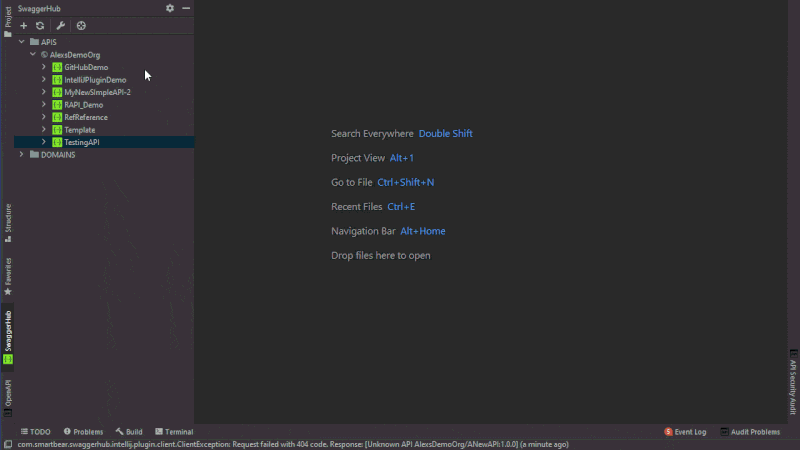The height and width of the screenshot is (450, 800).
Task: Open the Favorites tool window tab
Action: (8, 276)
